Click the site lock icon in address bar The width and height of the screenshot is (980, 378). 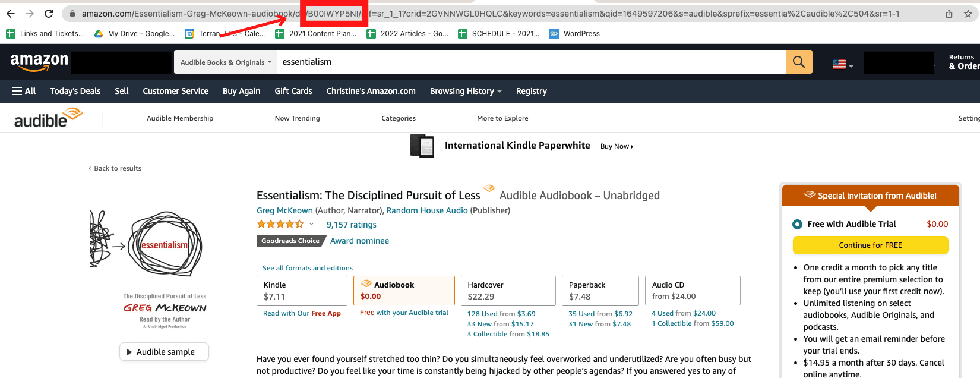point(72,14)
